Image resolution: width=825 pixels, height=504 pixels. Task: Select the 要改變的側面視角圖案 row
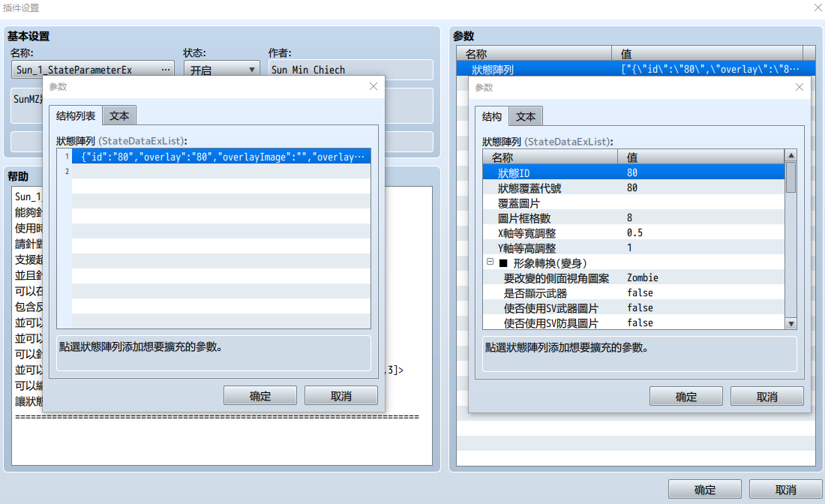click(634, 277)
